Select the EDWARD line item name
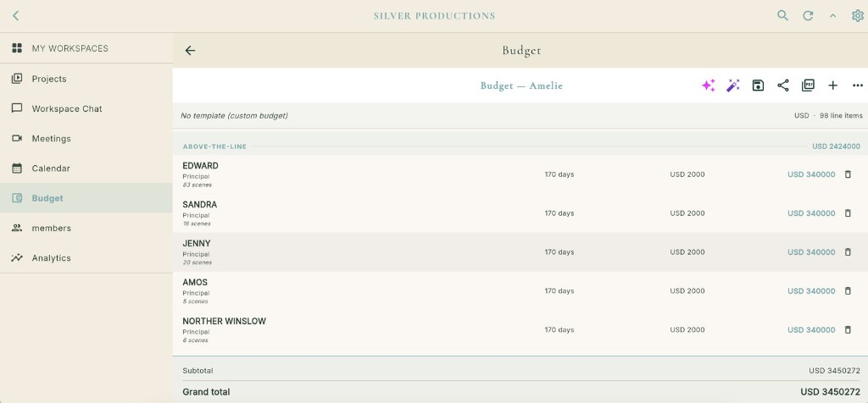 (x=200, y=165)
